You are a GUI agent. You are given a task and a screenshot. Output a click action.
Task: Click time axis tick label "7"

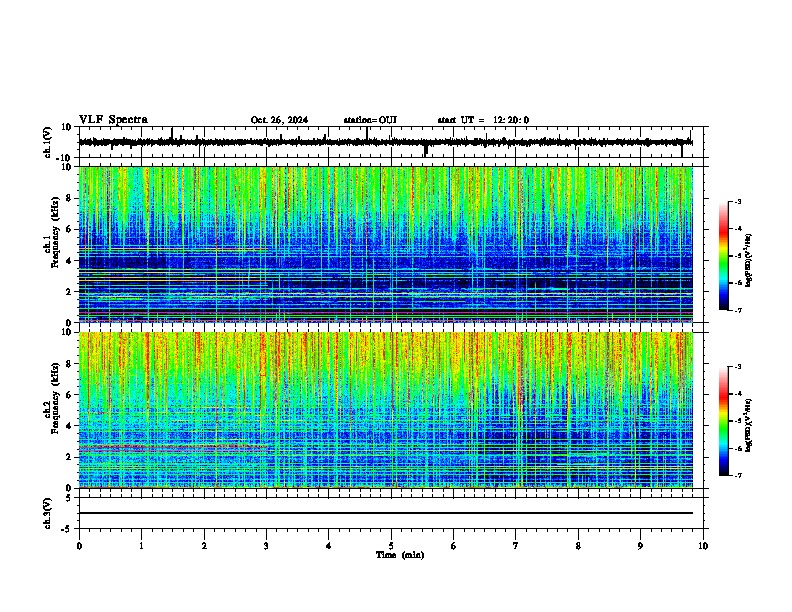516,546
